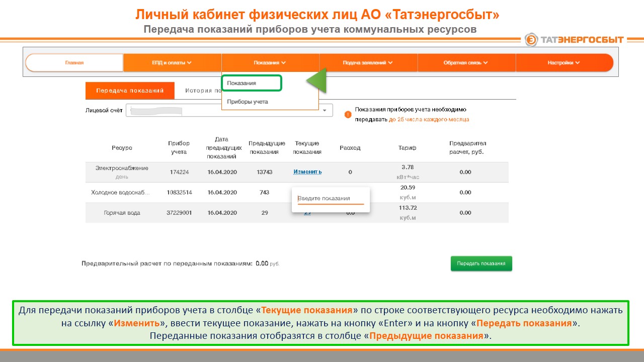This screenshot has height=362, width=644.
Task: Click the 'до 25 числа каждого месяца' link
Action: pyautogui.click(x=429, y=120)
